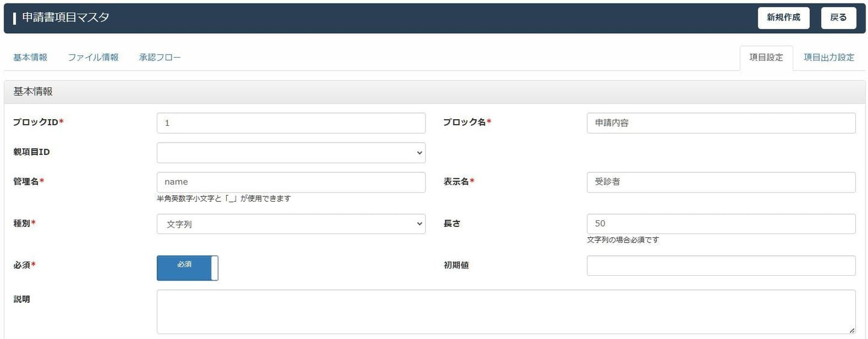Toggle the blue 必須 switch
868x339 pixels.
(x=187, y=268)
